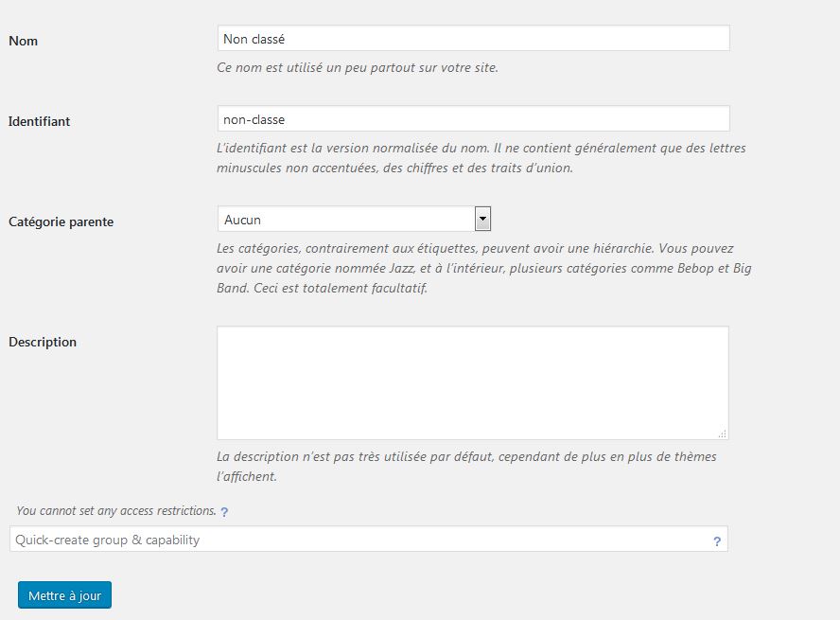This screenshot has height=620, width=840.
Task: Click the question mark inside Quick-create field
Action: click(x=717, y=541)
